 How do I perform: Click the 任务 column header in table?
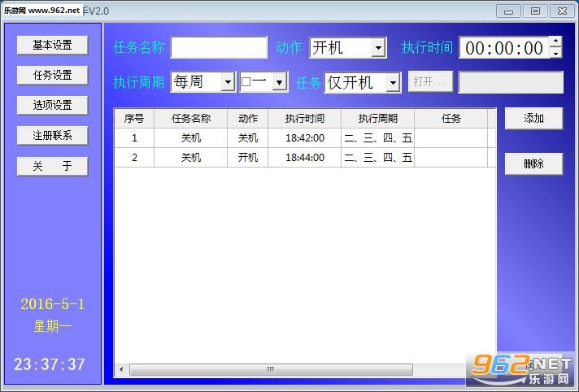(x=451, y=118)
